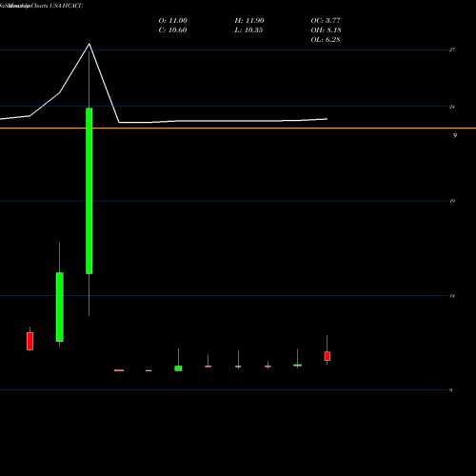Viewport: 476px width, 476px height.
Task: Click the 27 price axis label
Action: point(452,50)
